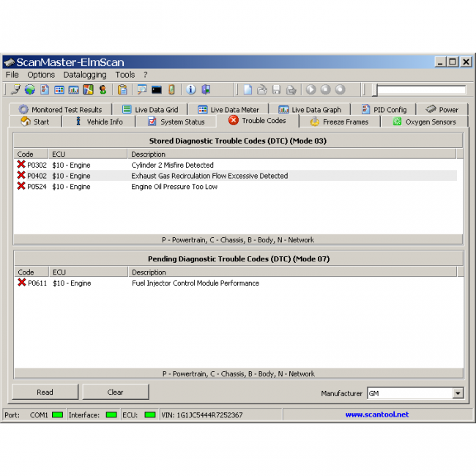476x476 pixels.
Task: Click the clipboard report toolbar icon
Action: click(122, 89)
